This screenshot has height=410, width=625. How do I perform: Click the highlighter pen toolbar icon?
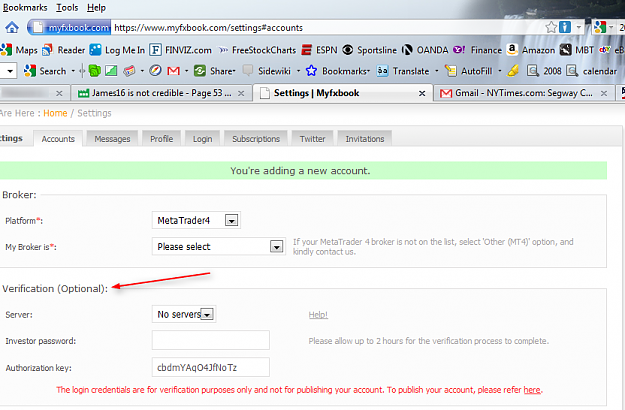pyautogui.click(x=513, y=71)
